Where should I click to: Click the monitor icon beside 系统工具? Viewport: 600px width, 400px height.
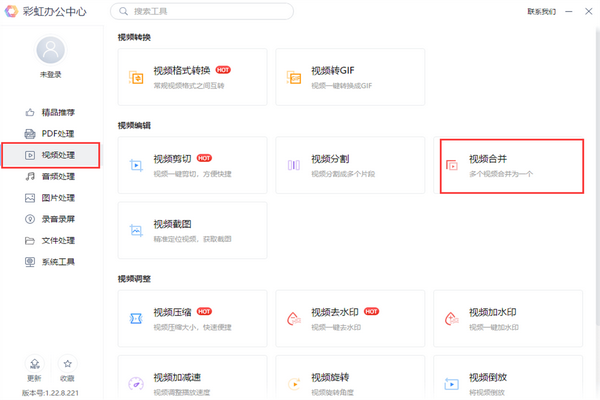(30, 262)
